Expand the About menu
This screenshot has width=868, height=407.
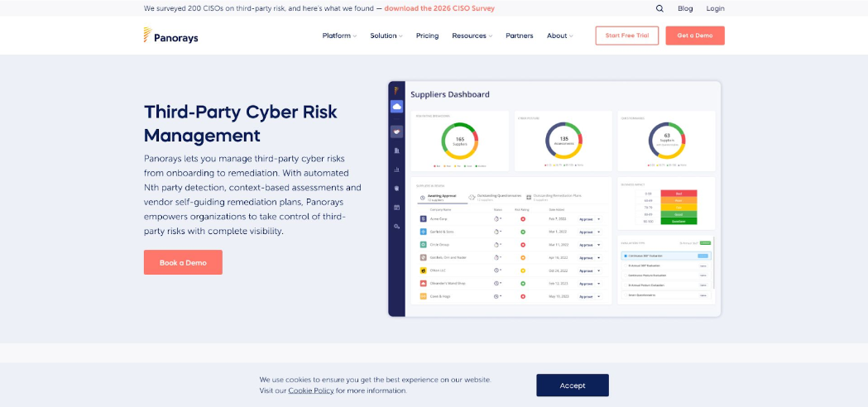click(559, 36)
